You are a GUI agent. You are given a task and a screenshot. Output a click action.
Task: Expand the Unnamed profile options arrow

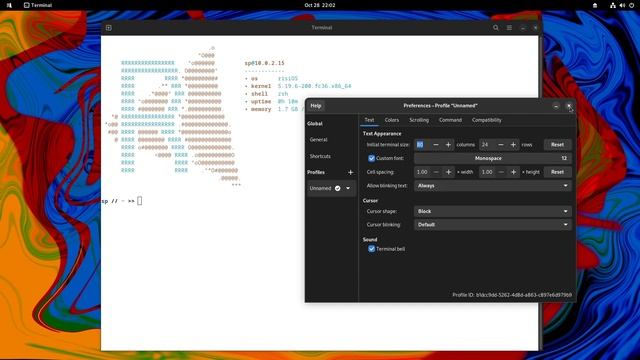[x=348, y=188]
